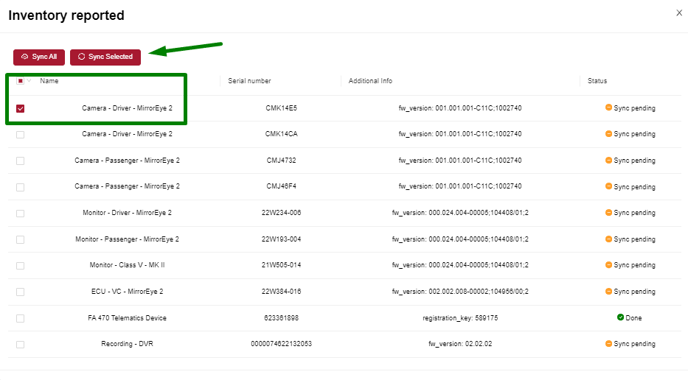The width and height of the screenshot is (688, 380).
Task: Click the Name column header
Action: pos(49,81)
